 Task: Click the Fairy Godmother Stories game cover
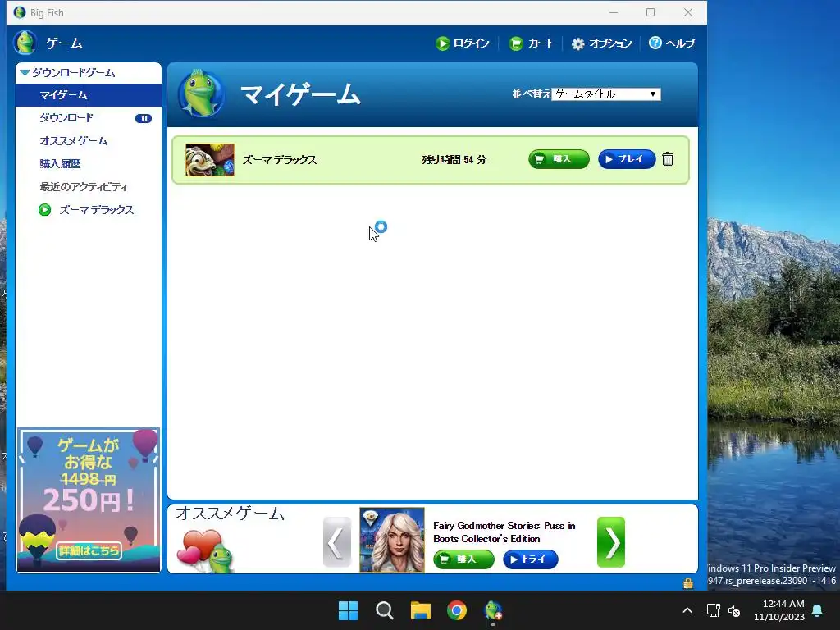coord(392,540)
